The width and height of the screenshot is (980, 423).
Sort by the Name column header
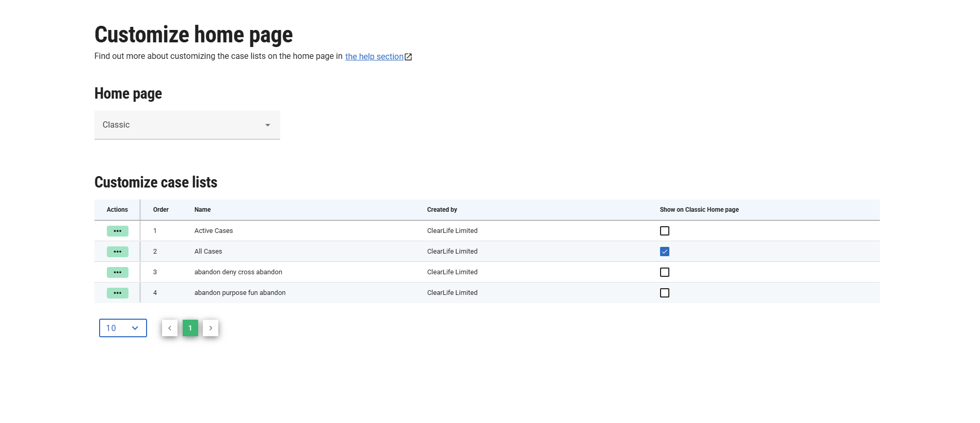pos(202,210)
